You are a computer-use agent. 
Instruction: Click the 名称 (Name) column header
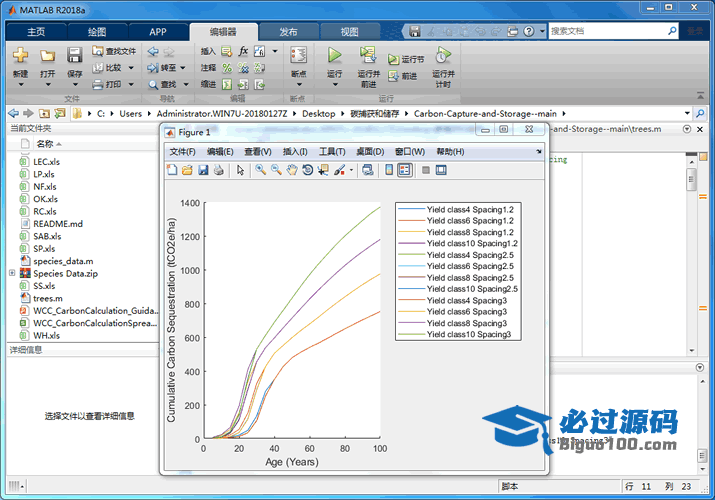pos(45,144)
